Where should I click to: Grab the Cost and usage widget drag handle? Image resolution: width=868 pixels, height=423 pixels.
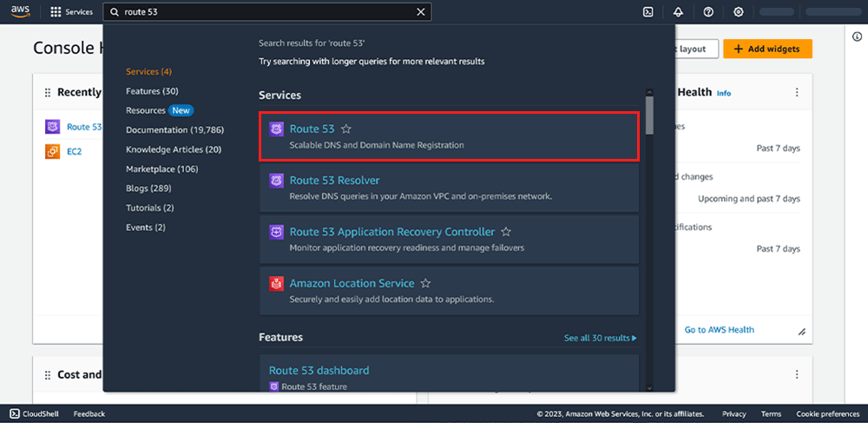[48, 375]
